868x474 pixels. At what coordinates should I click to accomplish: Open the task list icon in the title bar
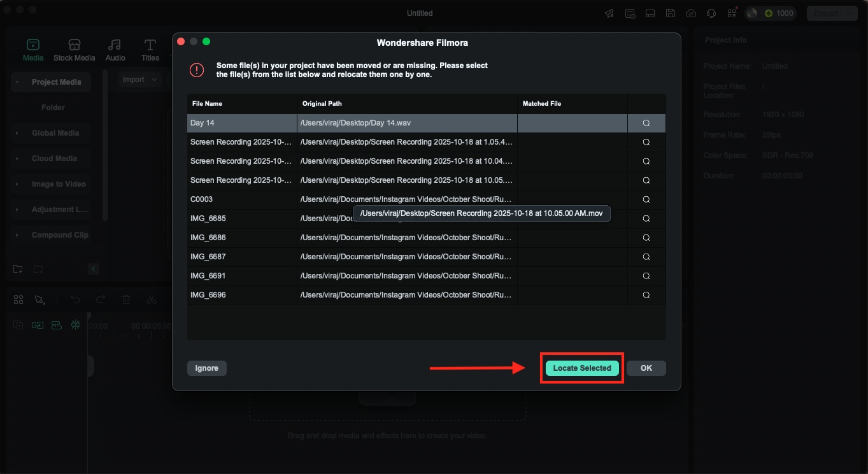[630, 13]
